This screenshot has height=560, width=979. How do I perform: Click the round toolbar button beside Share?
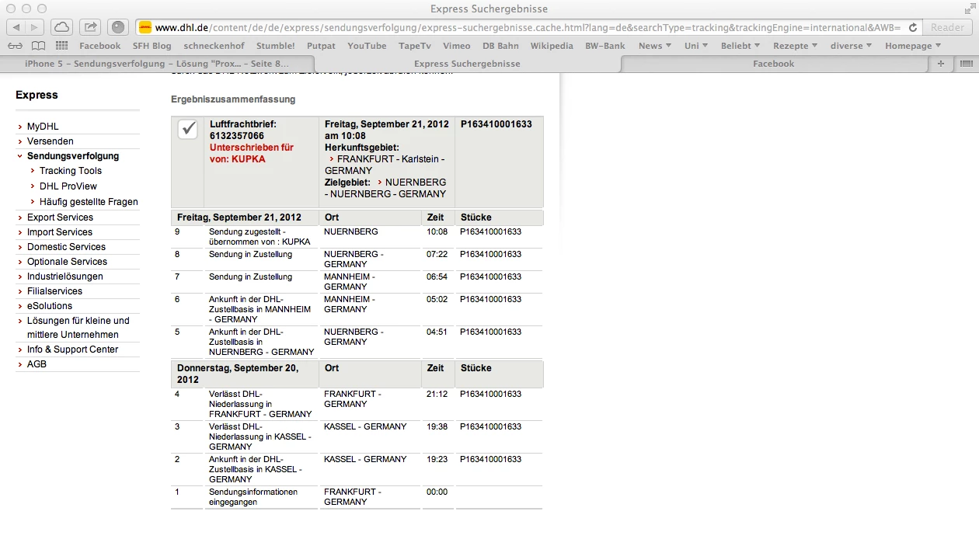[x=118, y=27]
